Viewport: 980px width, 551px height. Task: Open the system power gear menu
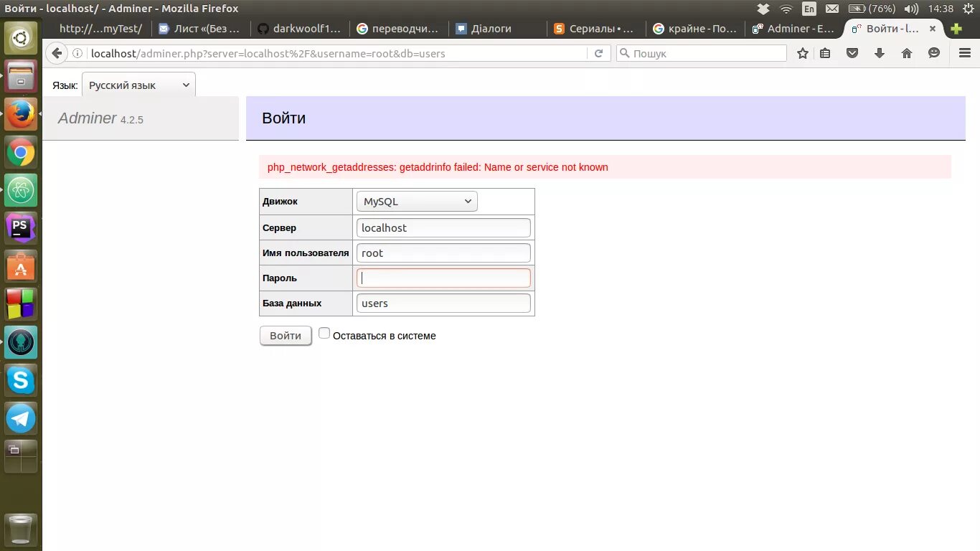[968, 9]
